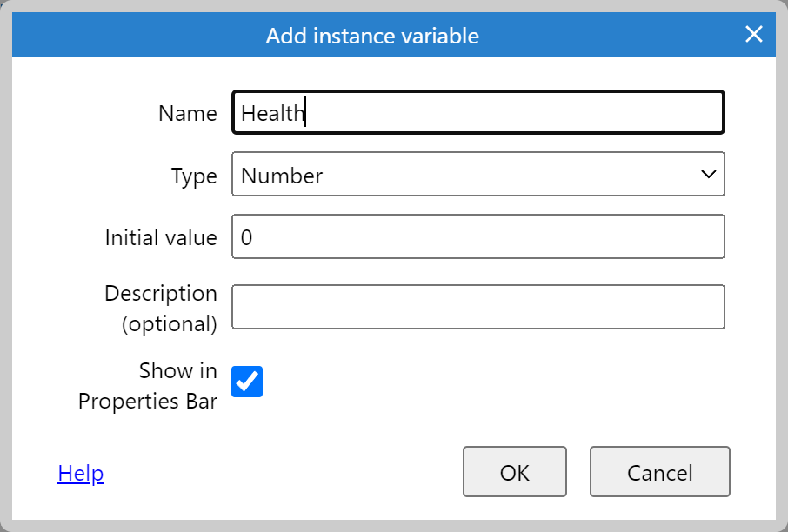
Task: Close the Add instance variable dialog
Action: coord(753,35)
